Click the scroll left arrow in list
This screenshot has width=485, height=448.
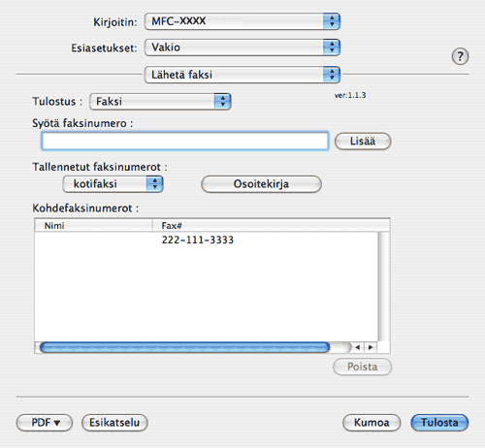[x=358, y=347]
